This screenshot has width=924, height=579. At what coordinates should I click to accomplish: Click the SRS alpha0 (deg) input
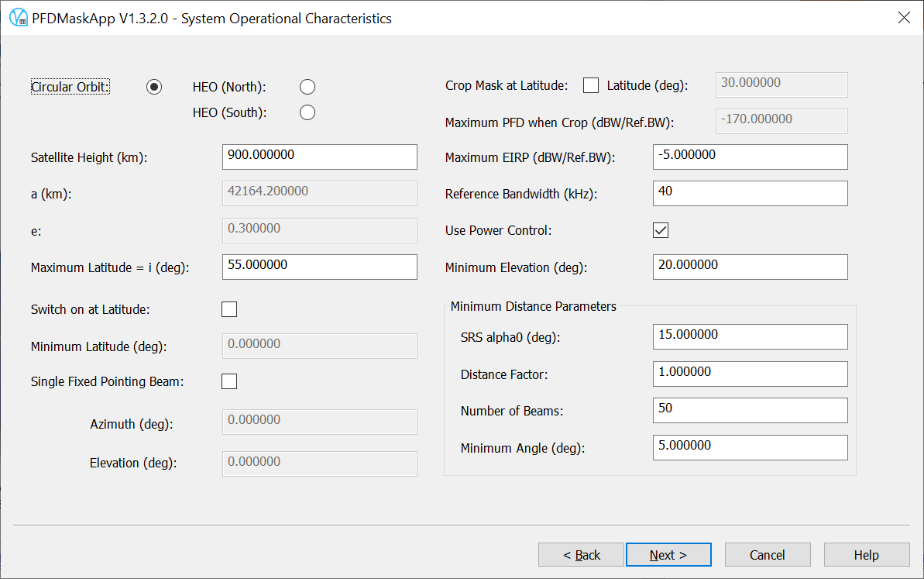pos(751,336)
